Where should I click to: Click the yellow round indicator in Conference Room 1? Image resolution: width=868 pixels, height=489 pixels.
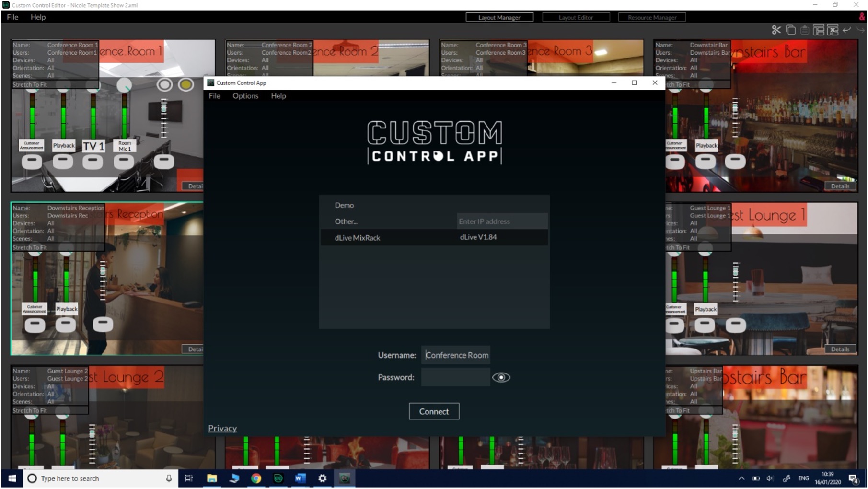coord(186,85)
